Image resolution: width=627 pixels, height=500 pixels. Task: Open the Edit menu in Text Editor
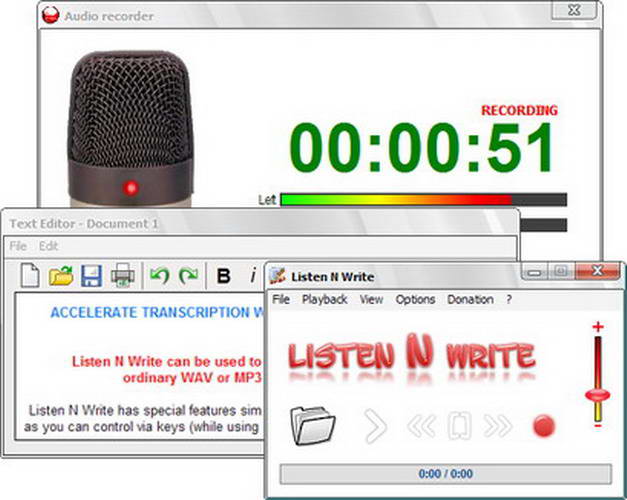point(48,246)
